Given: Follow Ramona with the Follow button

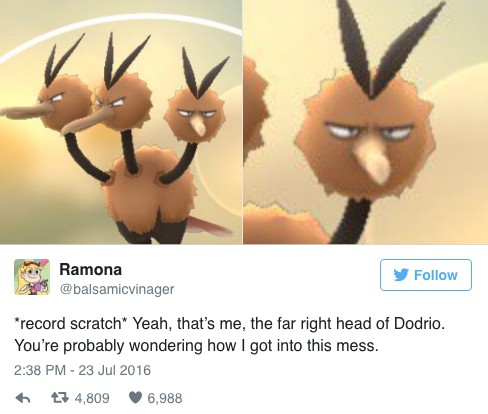Looking at the screenshot, I should tap(426, 275).
